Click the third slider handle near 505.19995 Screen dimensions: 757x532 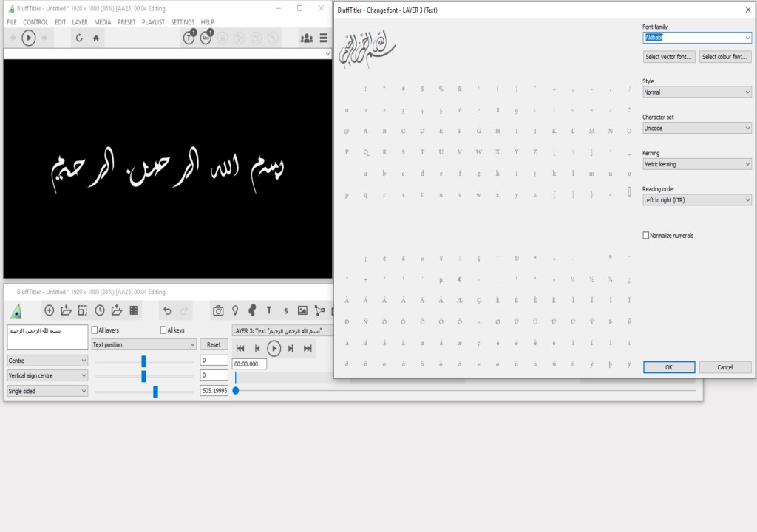(x=155, y=392)
